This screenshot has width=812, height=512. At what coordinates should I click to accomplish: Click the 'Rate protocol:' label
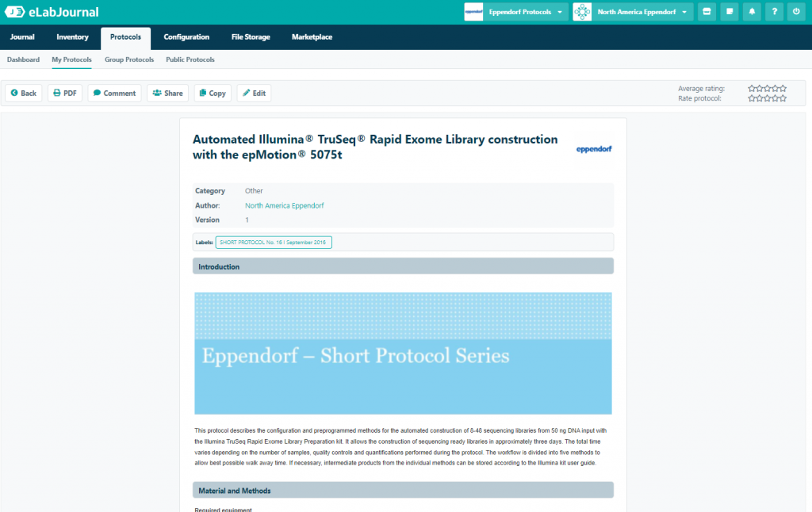tap(699, 98)
